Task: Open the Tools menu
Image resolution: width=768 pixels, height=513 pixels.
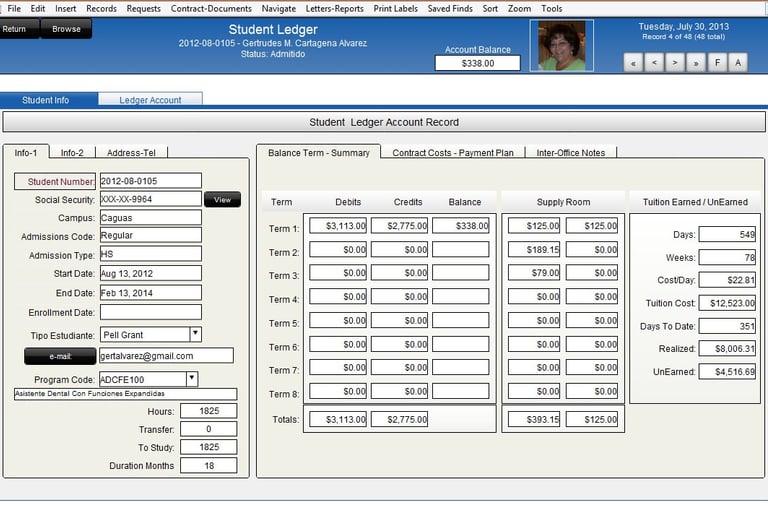Action: point(552,8)
